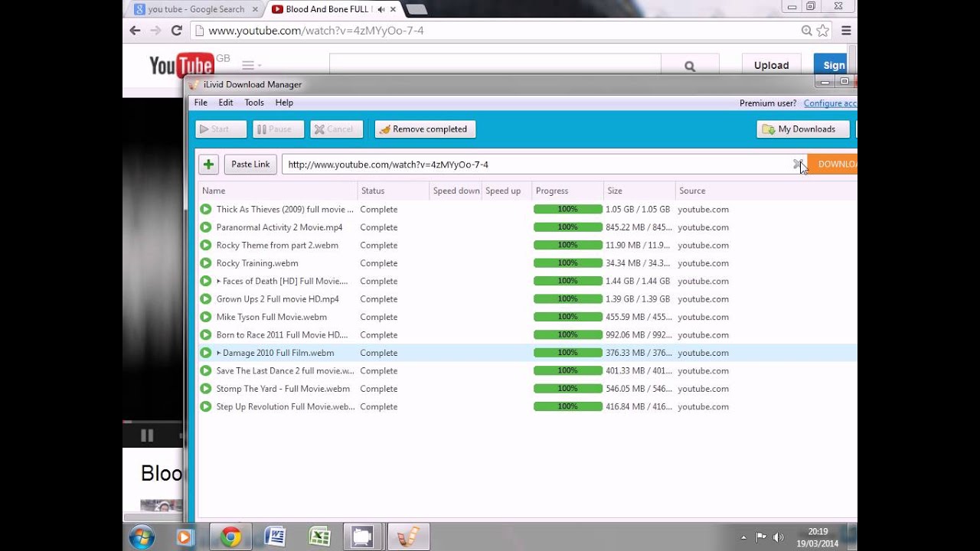The width and height of the screenshot is (980, 551).
Task: Open My Downloads folder button
Action: click(803, 129)
